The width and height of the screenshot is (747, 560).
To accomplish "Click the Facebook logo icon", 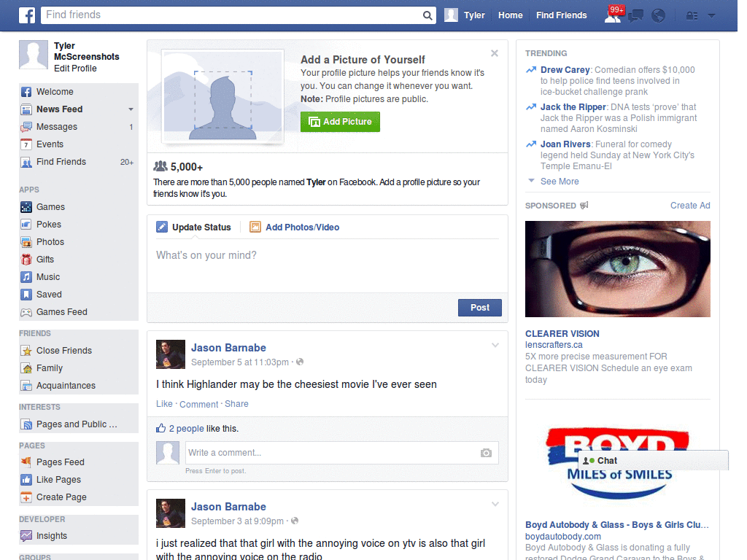I will pyautogui.click(x=27, y=15).
